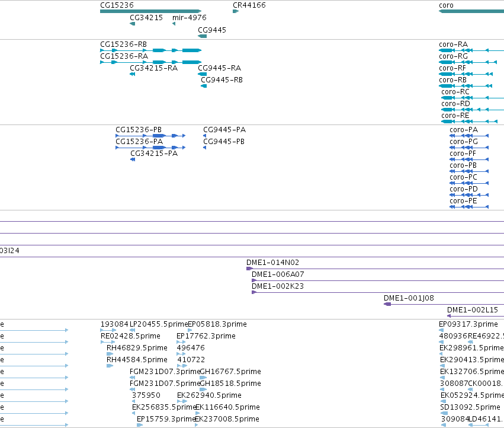Select EST EK116640.5prime
The width and height of the screenshot is (504, 428).
point(197,413)
